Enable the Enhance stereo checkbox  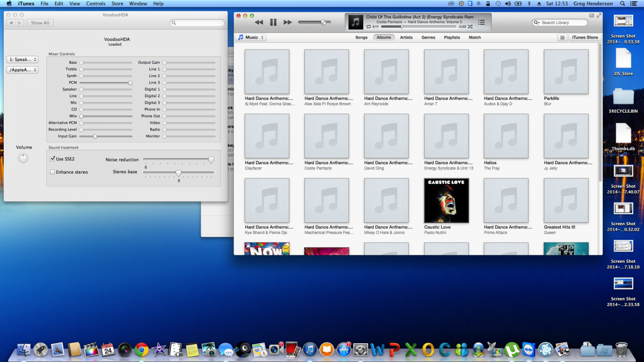click(53, 172)
